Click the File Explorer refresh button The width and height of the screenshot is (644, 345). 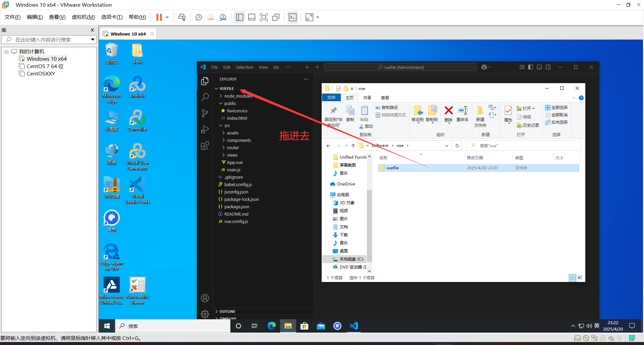[457, 146]
